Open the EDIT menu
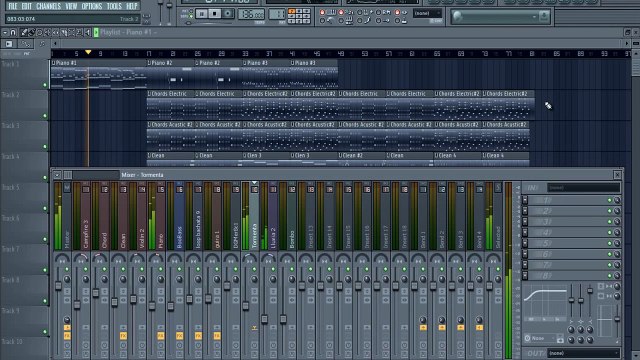Viewport: 640px width, 360px height. (x=27, y=6)
